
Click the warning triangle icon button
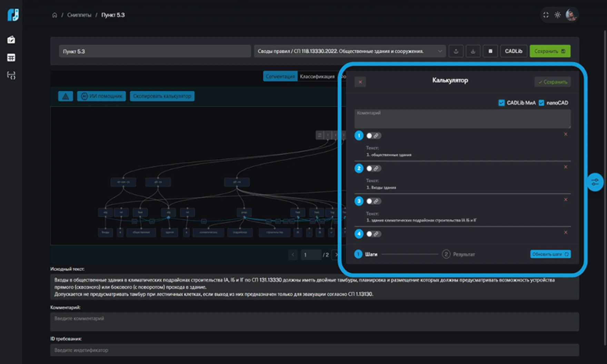click(x=65, y=96)
